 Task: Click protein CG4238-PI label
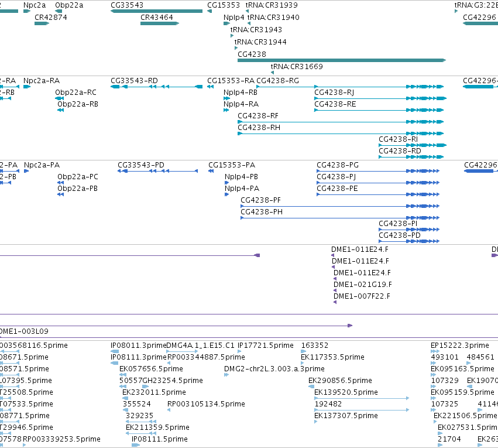[x=398, y=223]
